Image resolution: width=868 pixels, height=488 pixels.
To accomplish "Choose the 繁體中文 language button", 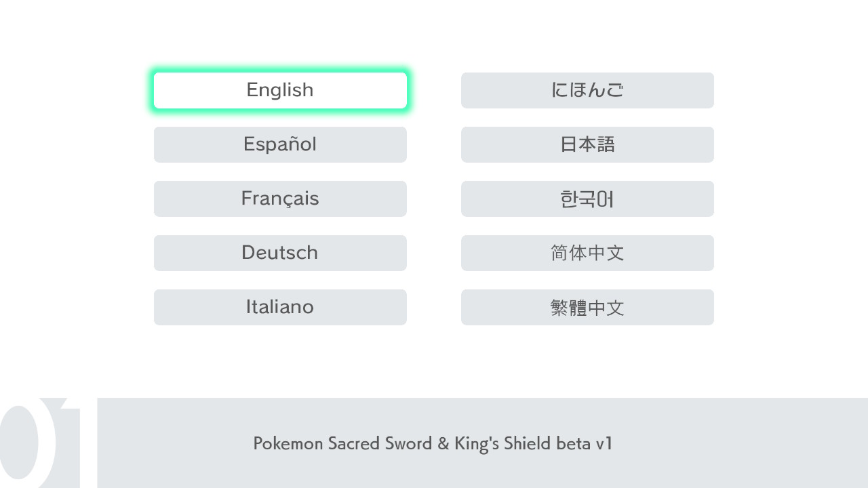I will coord(587,307).
